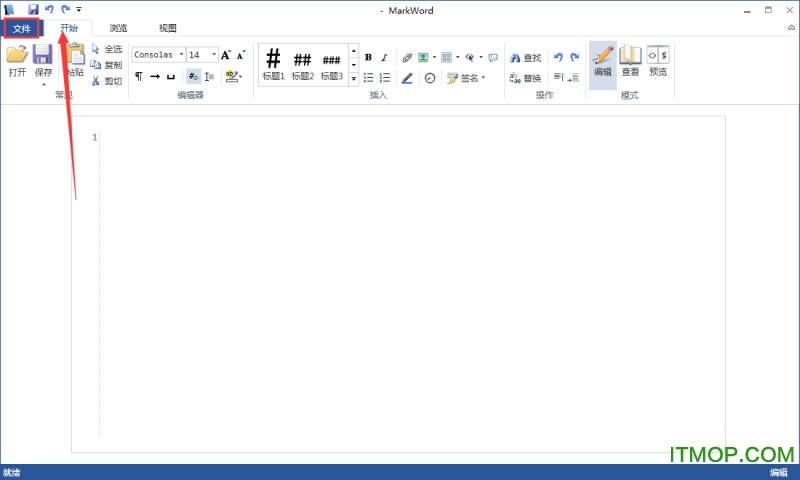This screenshot has height=480, width=800.
Task: Expand the insert image dropdown arrow
Action: (x=434, y=58)
